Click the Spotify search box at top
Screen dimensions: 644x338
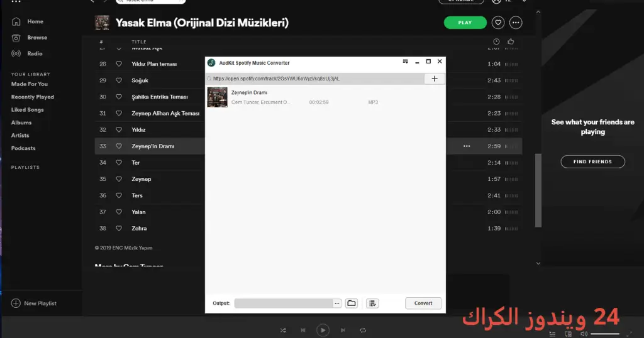(151, 1)
